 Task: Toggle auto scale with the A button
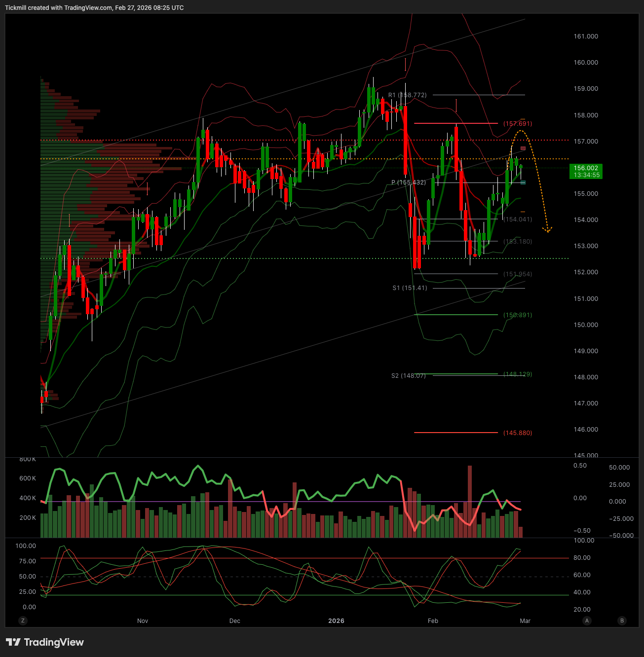pyautogui.click(x=587, y=620)
